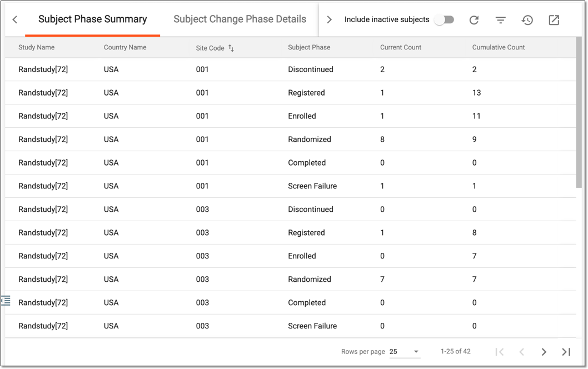Click Subject Phase column header
This screenshot has height=369, width=588.
click(309, 47)
